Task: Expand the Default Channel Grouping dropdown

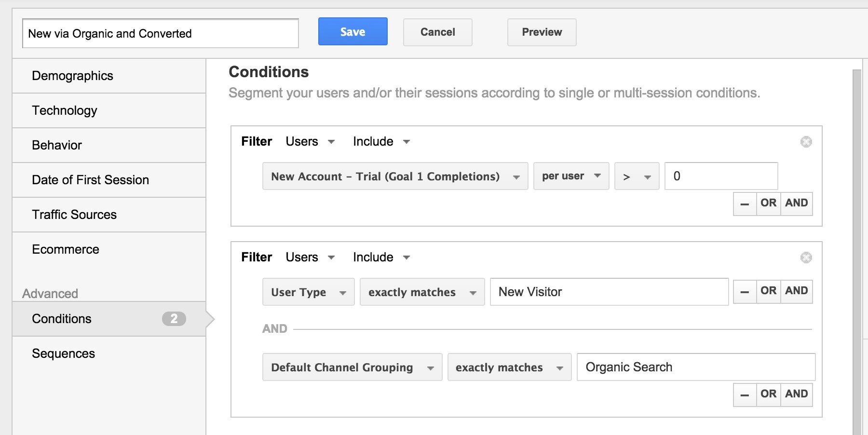Action: click(x=352, y=367)
